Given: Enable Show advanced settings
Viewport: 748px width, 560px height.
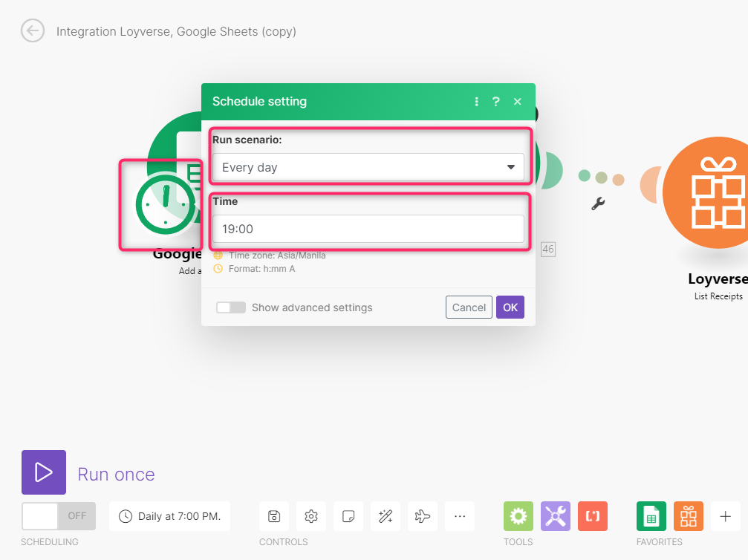Looking at the screenshot, I should pos(230,307).
